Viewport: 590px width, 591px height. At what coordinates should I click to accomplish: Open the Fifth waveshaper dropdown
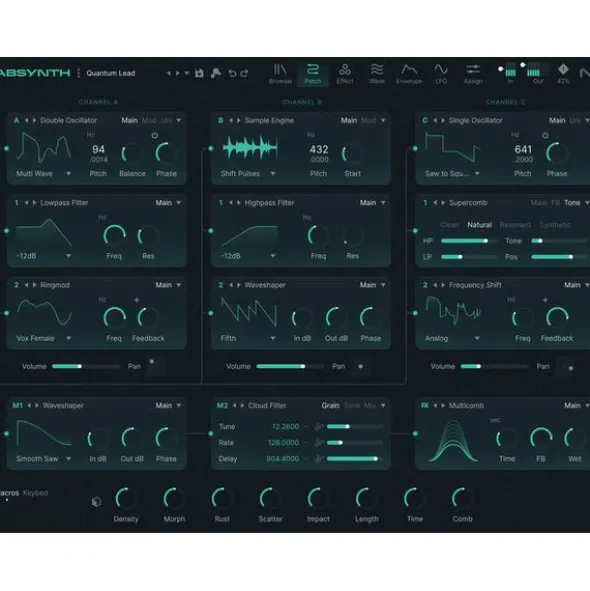point(248,338)
